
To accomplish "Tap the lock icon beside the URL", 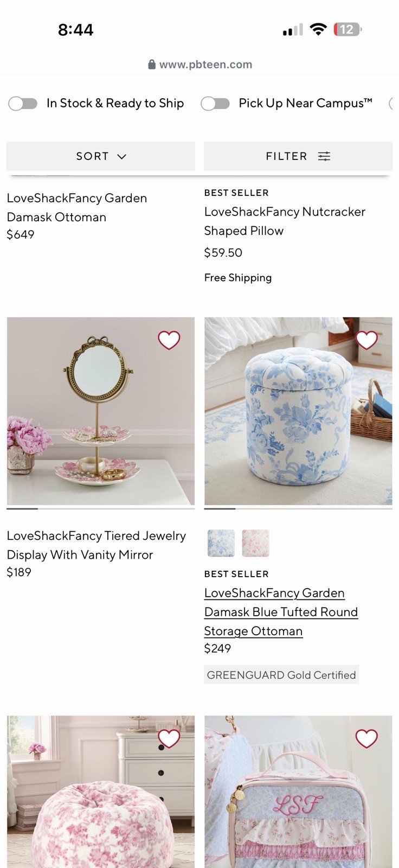I will point(152,65).
